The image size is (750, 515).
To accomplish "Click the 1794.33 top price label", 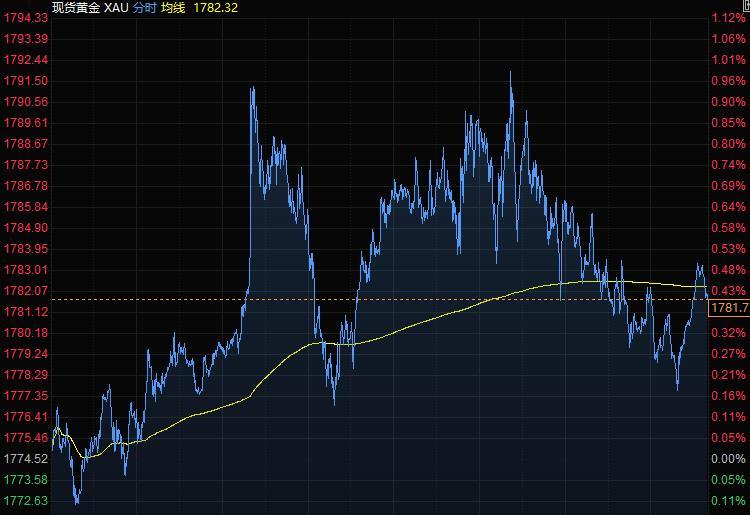I will pos(26,18).
